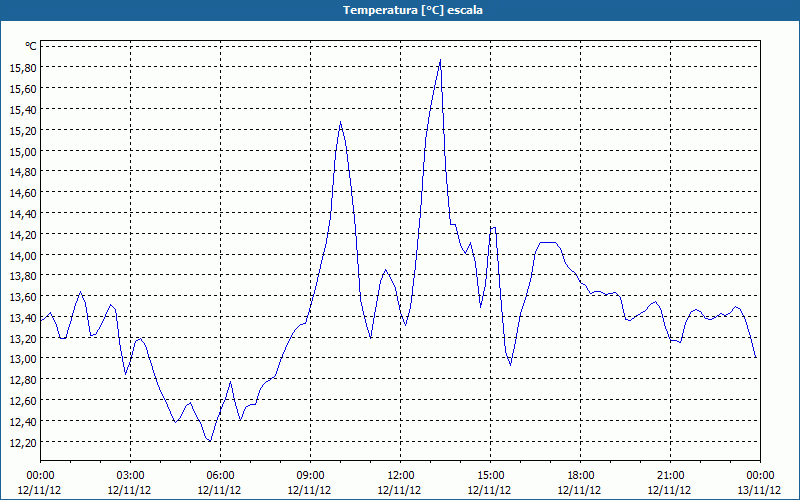Click the 14,40 y-axis label
The image size is (800, 500).
[23, 213]
